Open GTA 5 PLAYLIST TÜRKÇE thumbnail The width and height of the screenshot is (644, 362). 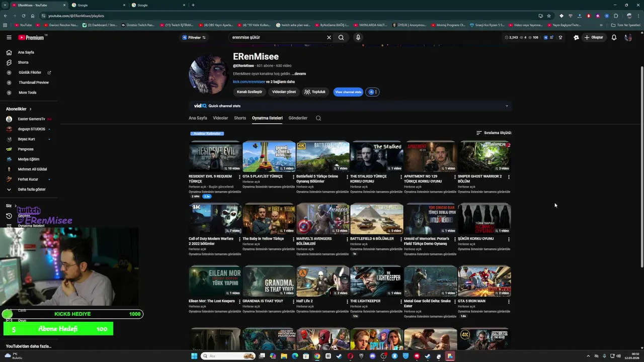coord(269,156)
